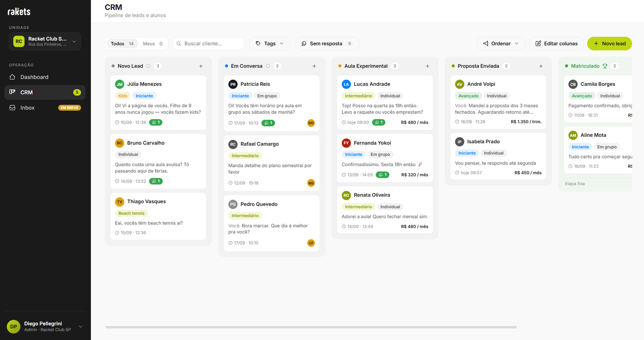The width and height of the screenshot is (644, 340).
Task: Click the Aline Mota card name
Action: coord(593,135)
